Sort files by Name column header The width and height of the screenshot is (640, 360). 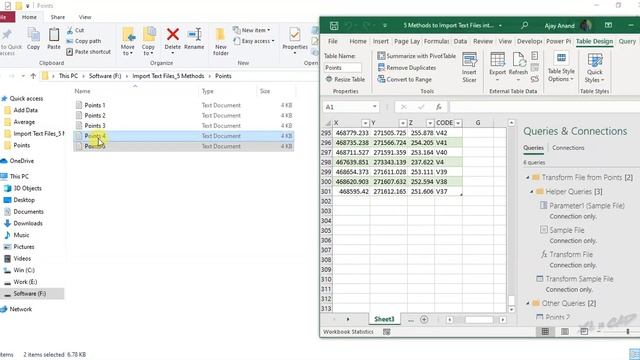coord(82,91)
